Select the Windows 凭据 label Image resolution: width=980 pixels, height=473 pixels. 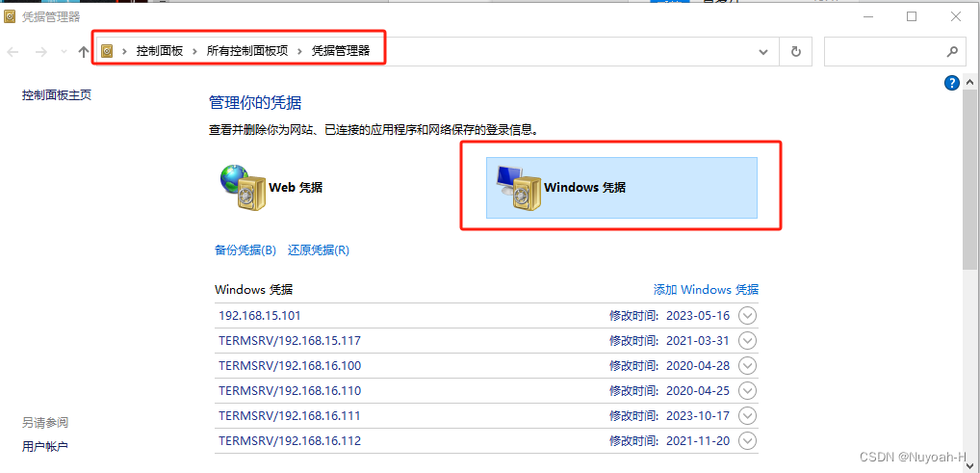click(x=585, y=187)
